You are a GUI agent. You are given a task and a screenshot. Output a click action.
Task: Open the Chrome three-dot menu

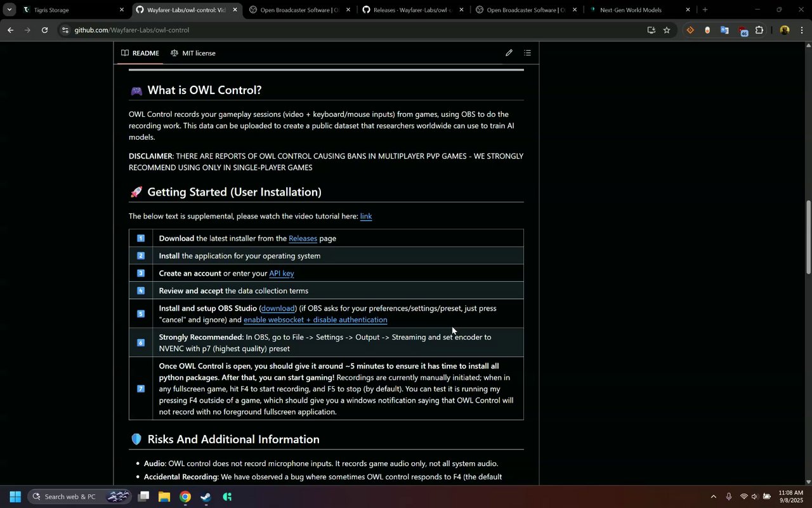tap(802, 30)
